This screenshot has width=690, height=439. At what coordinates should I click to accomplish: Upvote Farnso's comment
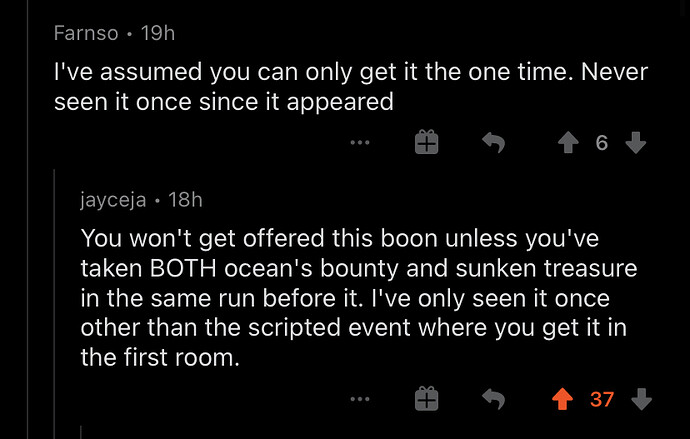pos(568,144)
